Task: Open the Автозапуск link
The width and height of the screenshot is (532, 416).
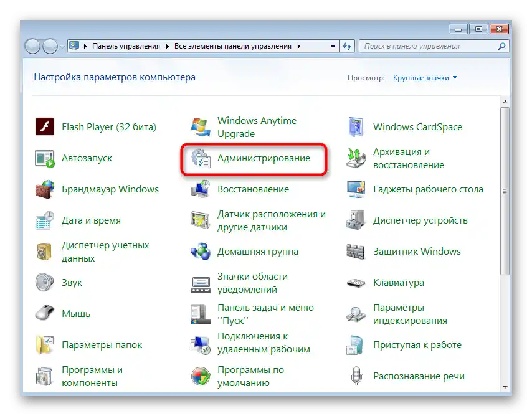Action: (87, 158)
